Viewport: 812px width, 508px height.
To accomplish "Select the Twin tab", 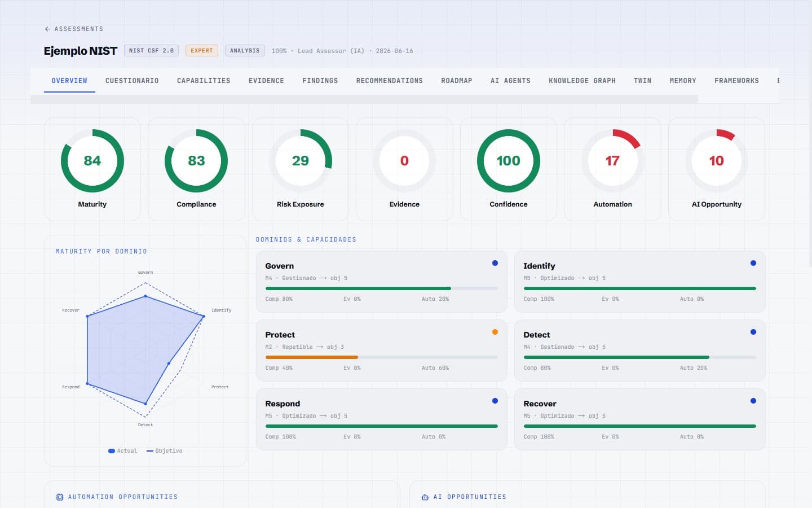I will [x=642, y=81].
